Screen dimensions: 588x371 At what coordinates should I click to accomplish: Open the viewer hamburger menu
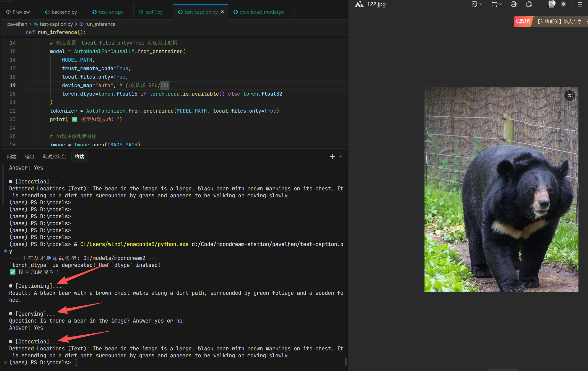pos(580,4)
